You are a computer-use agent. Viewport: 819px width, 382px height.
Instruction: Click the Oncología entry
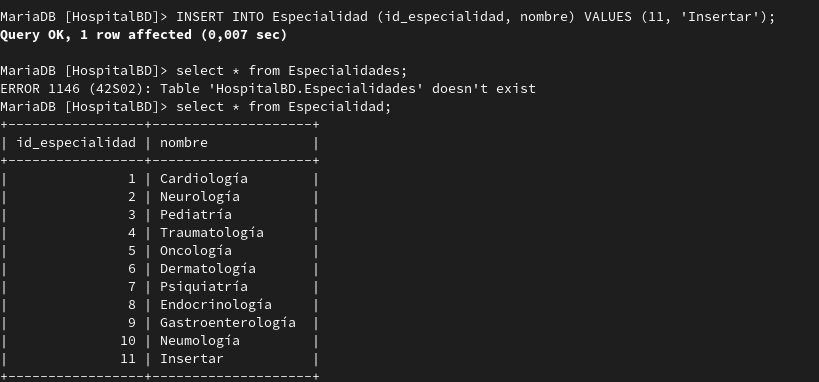click(x=196, y=251)
